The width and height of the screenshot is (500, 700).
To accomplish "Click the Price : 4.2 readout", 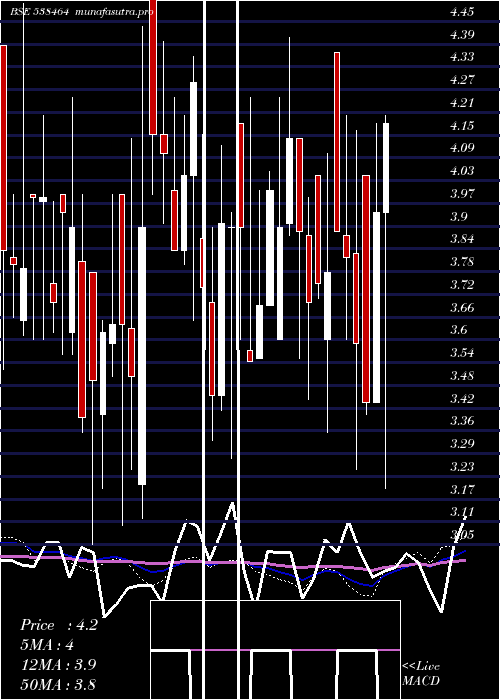I will tap(59, 625).
